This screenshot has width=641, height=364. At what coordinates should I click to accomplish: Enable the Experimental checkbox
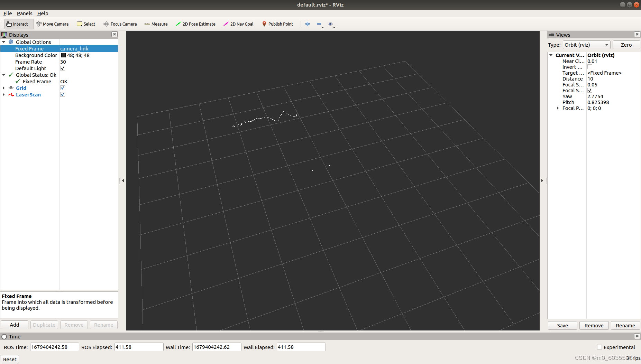599,347
